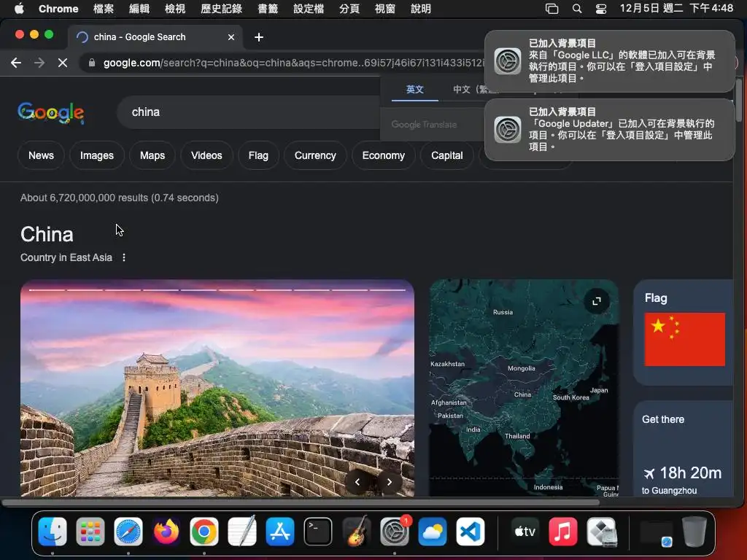Expand the map to full view
Screen dimensions: 747x560
597,301
